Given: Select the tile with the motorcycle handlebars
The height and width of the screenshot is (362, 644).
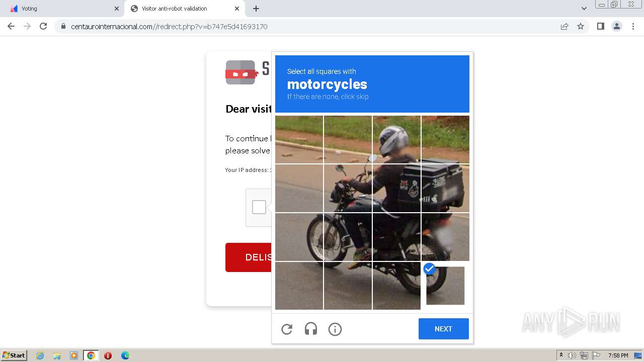Looking at the screenshot, I should 348,188.
